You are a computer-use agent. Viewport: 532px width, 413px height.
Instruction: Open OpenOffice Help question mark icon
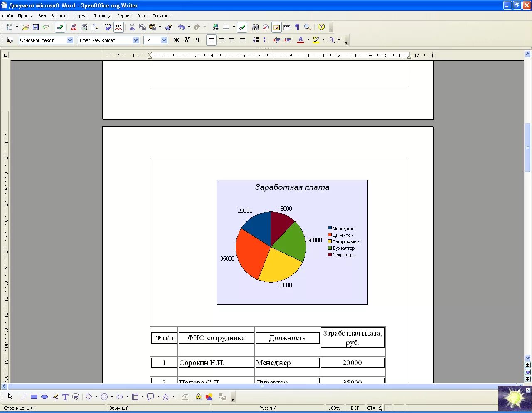tap(321, 27)
